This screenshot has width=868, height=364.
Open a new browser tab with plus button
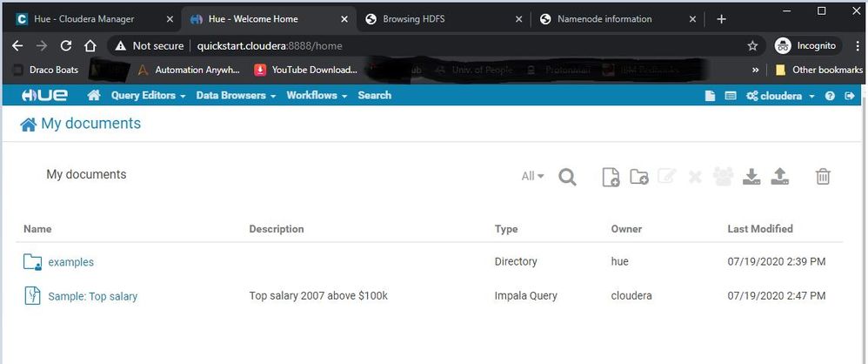pos(721,19)
